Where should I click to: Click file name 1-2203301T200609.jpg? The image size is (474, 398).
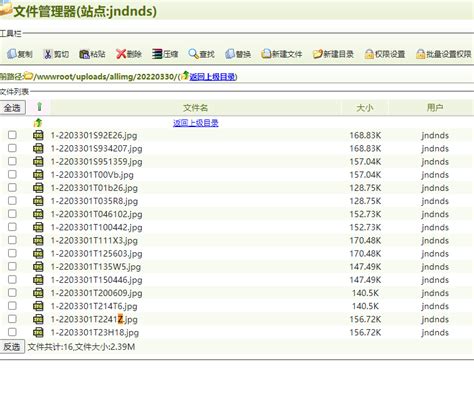(x=96, y=293)
